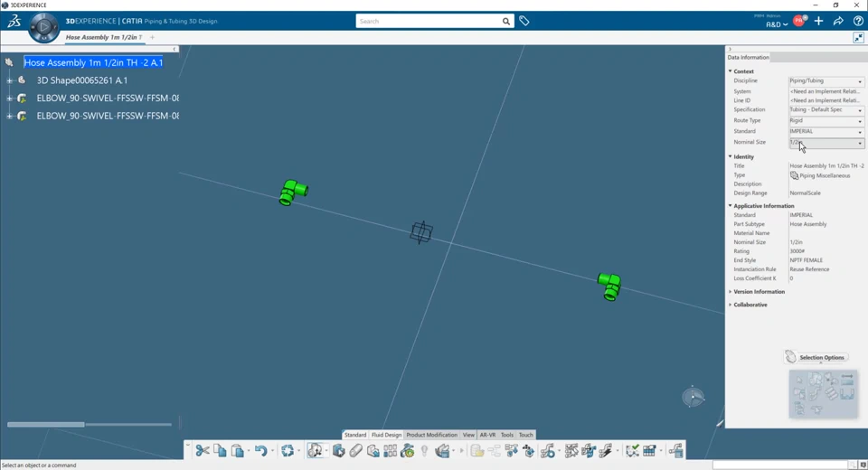Switch to the Fluid Design tab
The image size is (868, 470).
386,435
